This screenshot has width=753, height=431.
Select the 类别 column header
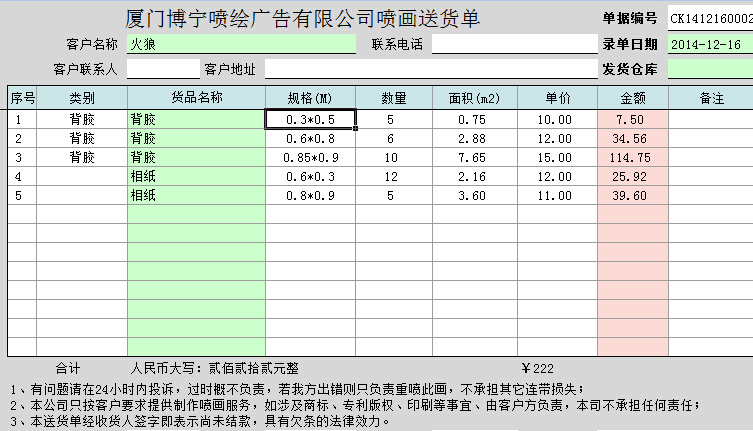(82, 98)
